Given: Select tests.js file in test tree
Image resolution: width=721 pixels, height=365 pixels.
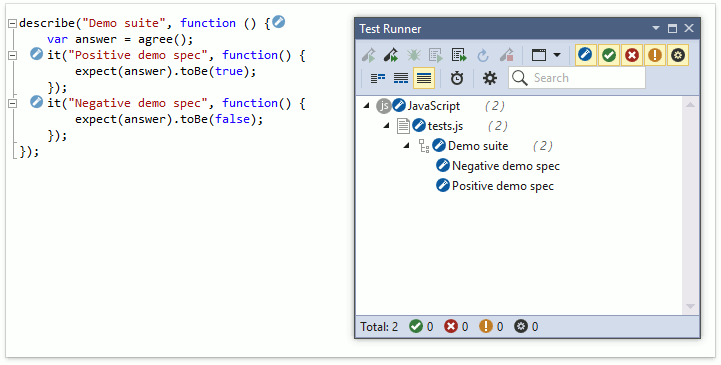Looking at the screenshot, I should [x=445, y=126].
